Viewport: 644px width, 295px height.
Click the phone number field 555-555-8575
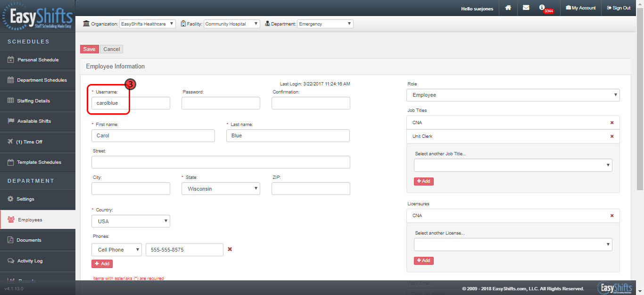pos(184,250)
